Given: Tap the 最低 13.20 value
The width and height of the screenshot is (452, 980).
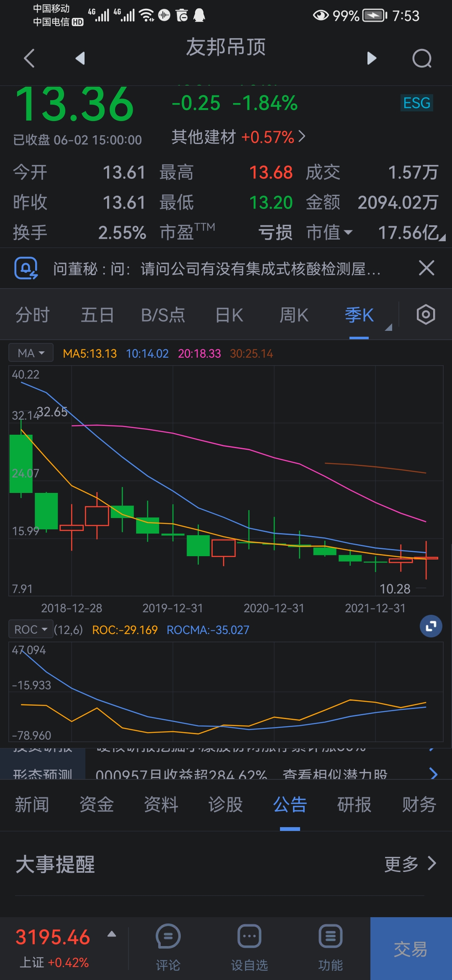Looking at the screenshot, I should tap(271, 203).
